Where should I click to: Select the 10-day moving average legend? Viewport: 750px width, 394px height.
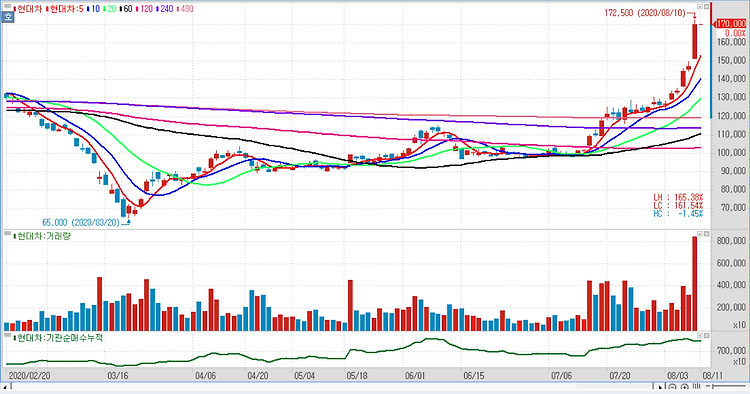(x=93, y=9)
